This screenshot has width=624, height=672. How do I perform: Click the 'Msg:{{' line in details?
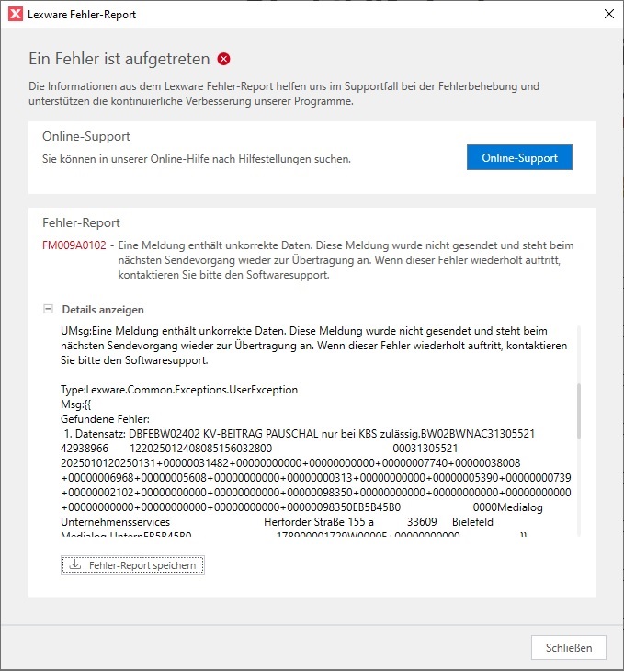76,404
